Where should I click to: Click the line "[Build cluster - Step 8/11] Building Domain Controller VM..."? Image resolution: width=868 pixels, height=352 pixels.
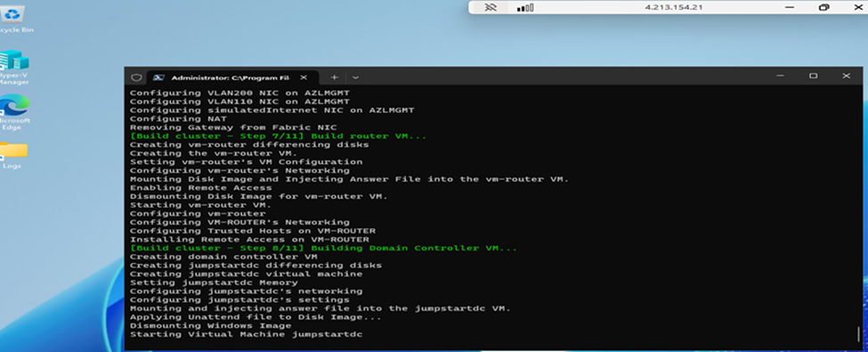[323, 248]
